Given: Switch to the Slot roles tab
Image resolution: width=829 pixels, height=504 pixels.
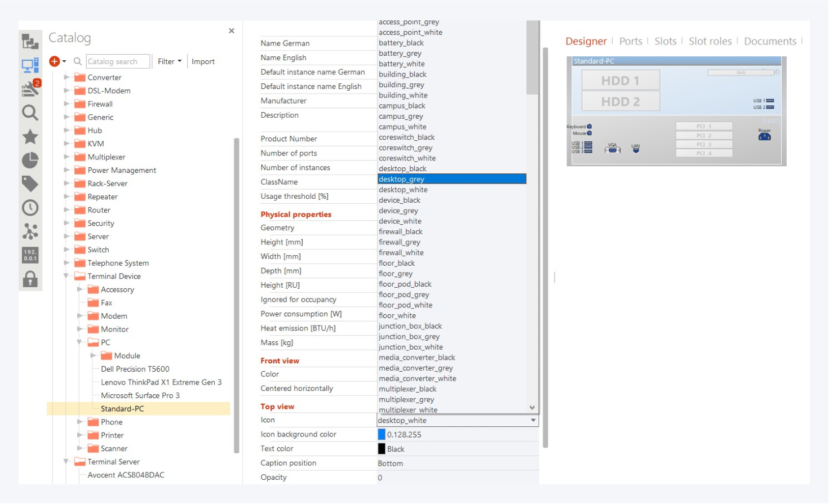Looking at the screenshot, I should pyautogui.click(x=710, y=41).
